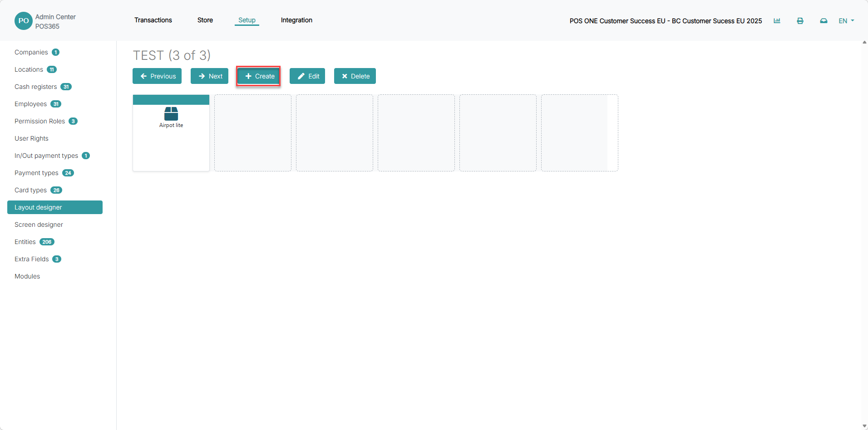Click the page scrollbar up arrow
Image resolution: width=868 pixels, height=430 pixels.
[864, 42]
